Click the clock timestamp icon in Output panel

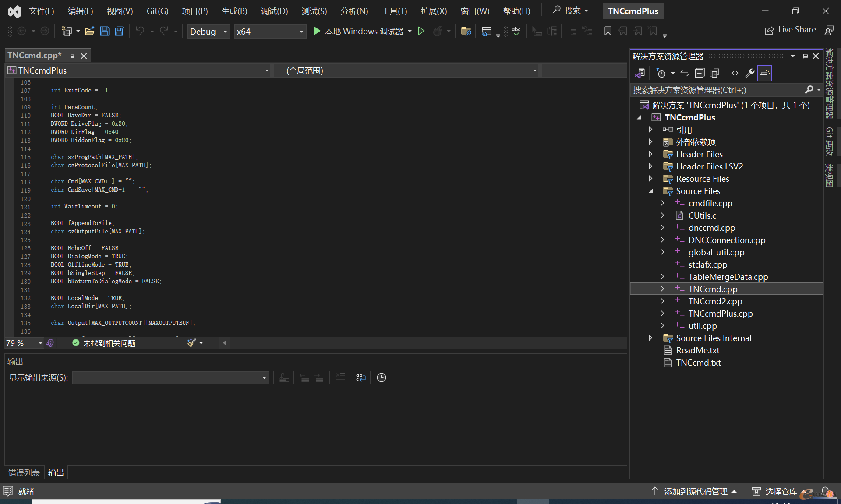(x=382, y=377)
